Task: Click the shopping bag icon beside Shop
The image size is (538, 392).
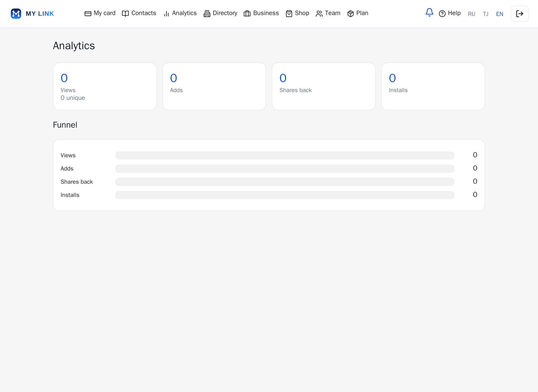Action: click(x=289, y=14)
